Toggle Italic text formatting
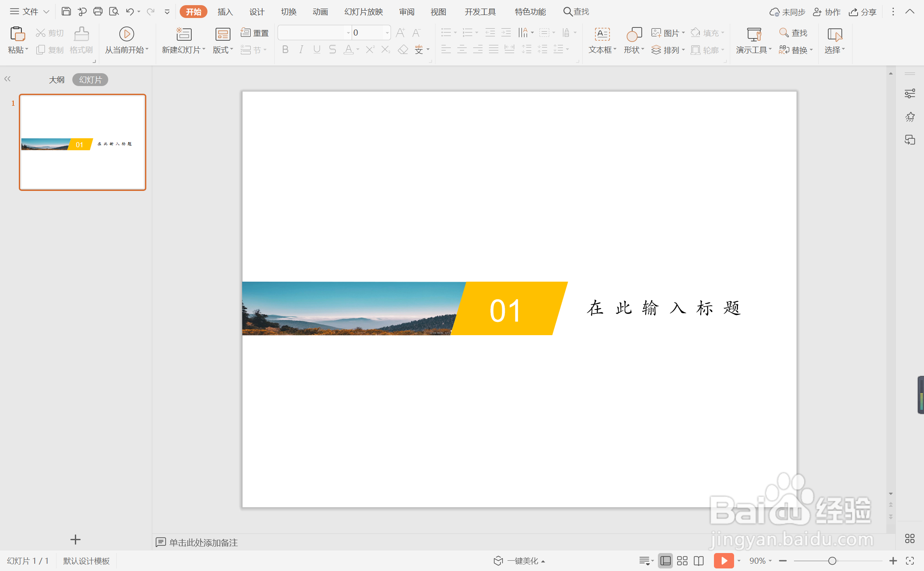Screen dimensions: 924x571 [301, 50]
